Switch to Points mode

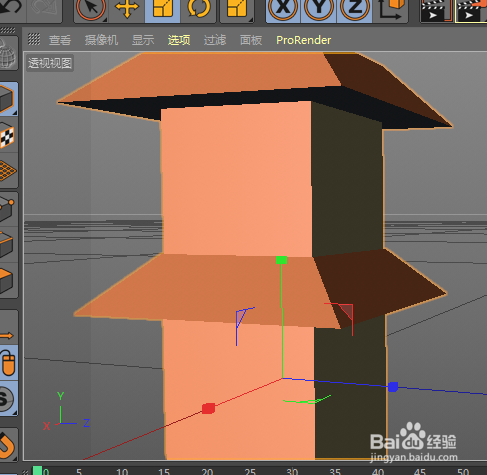8,208
